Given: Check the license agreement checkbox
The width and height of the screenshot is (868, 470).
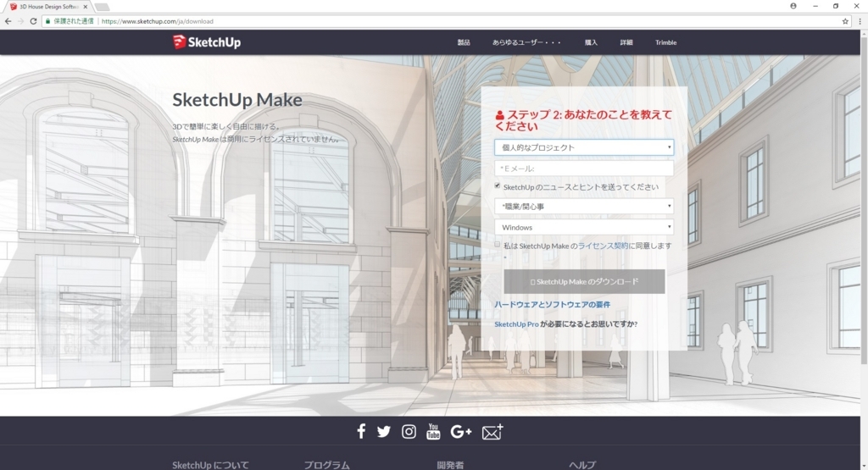Looking at the screenshot, I should (497, 245).
